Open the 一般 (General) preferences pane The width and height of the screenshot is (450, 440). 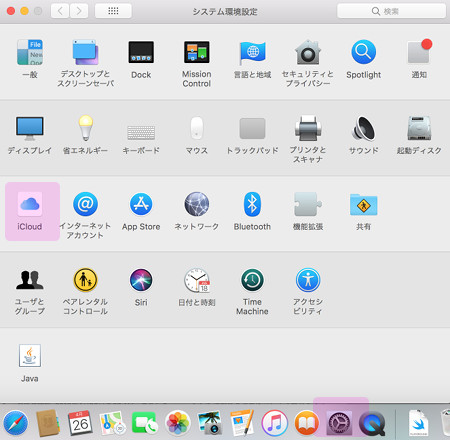[30, 52]
